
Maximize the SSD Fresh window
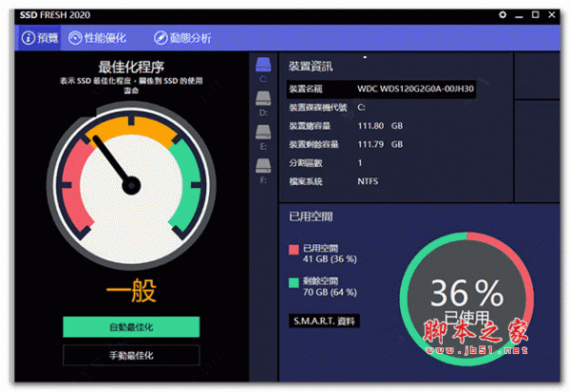point(536,14)
